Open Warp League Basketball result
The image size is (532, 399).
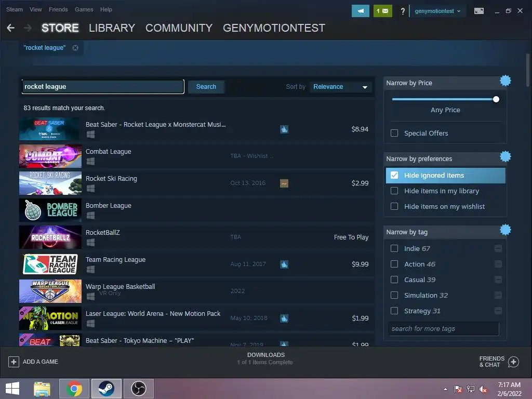coord(196,291)
